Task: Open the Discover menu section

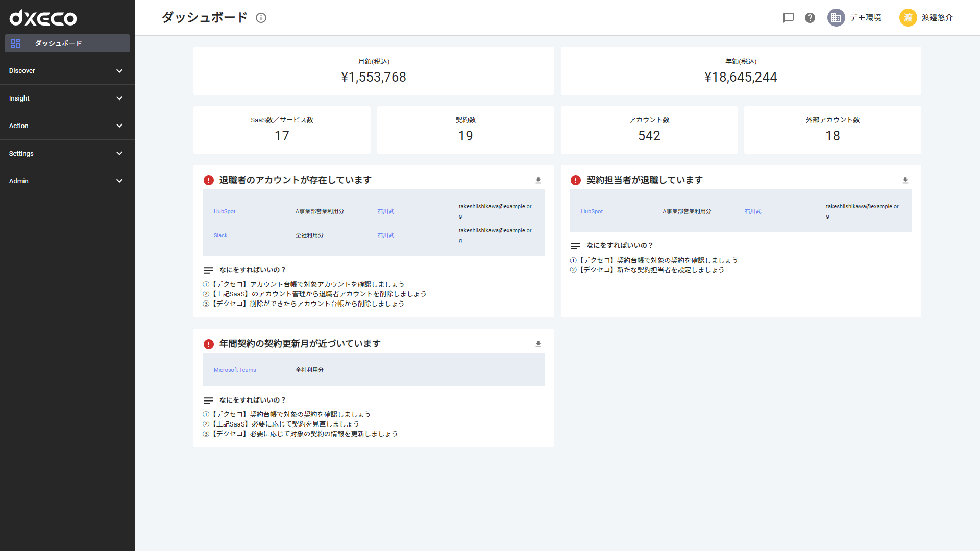Action: point(67,71)
